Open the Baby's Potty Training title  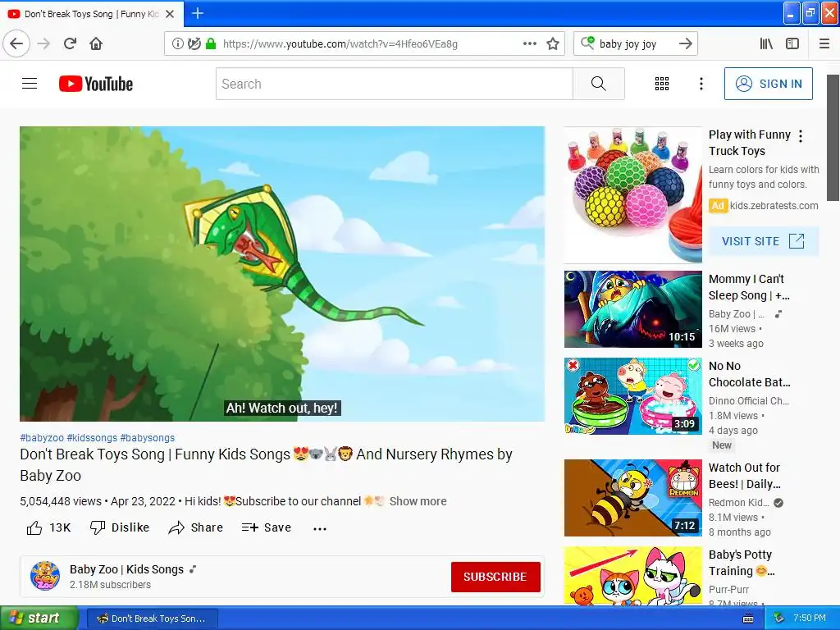[742, 563]
